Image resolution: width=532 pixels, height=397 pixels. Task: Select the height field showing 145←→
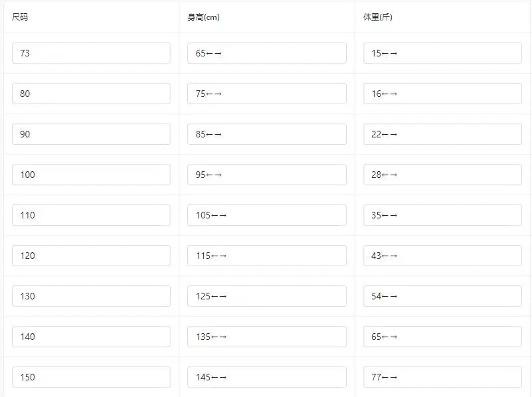(267, 377)
